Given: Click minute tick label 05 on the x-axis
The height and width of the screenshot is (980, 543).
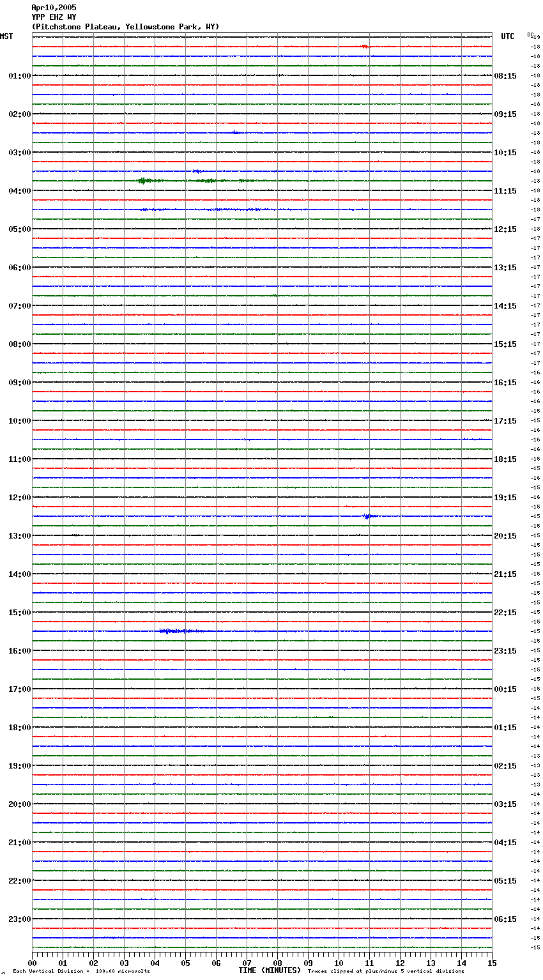Looking at the screenshot, I should 185,963.
